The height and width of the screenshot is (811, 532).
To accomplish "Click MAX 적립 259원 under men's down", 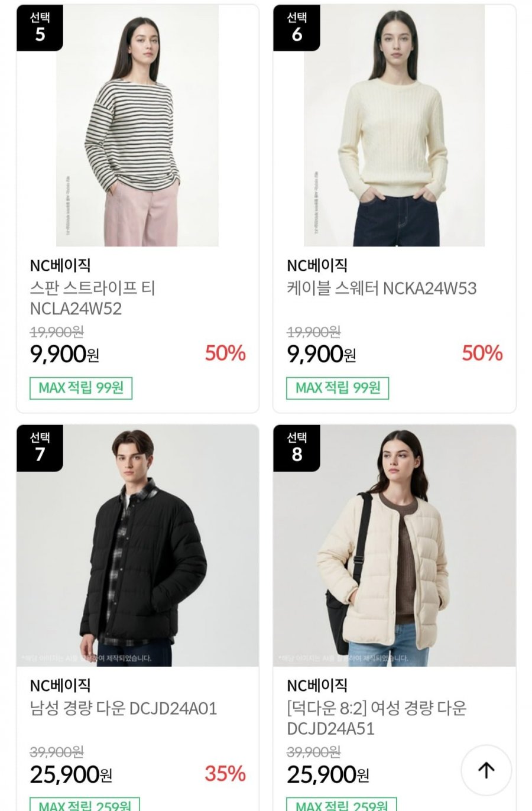I will tap(85, 804).
